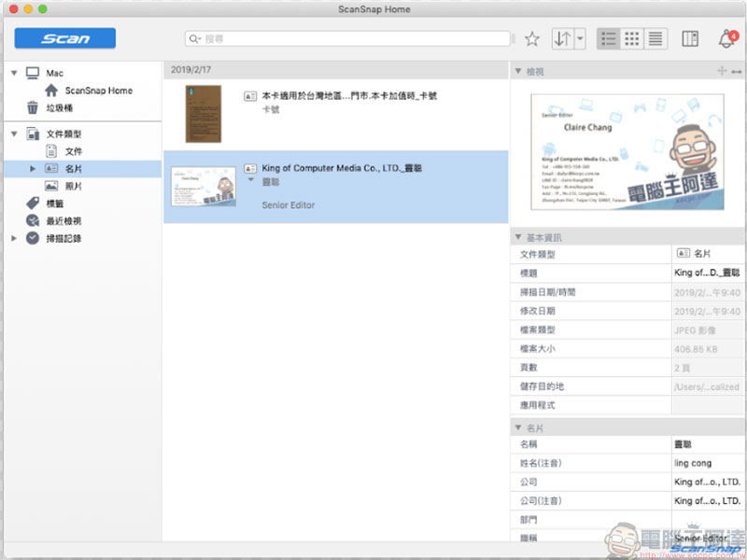Screen dimensions: 747x560
Task: Click the preview move cross icon
Action: coord(722,71)
